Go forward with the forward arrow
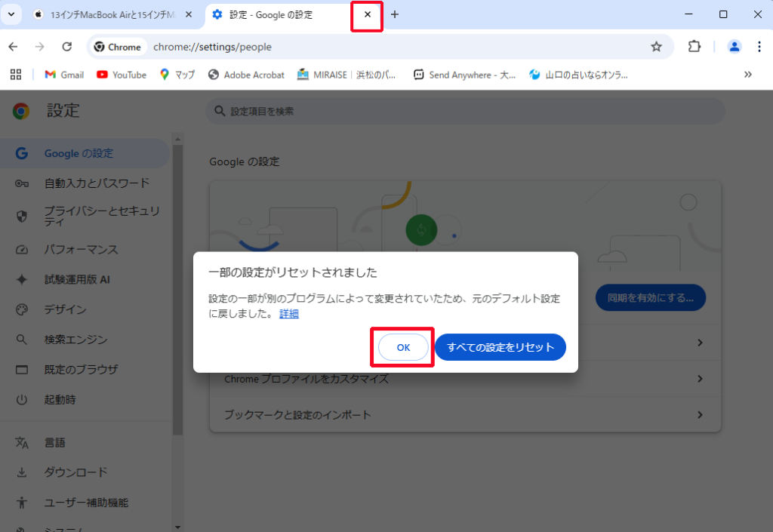773x532 pixels. 40,47
